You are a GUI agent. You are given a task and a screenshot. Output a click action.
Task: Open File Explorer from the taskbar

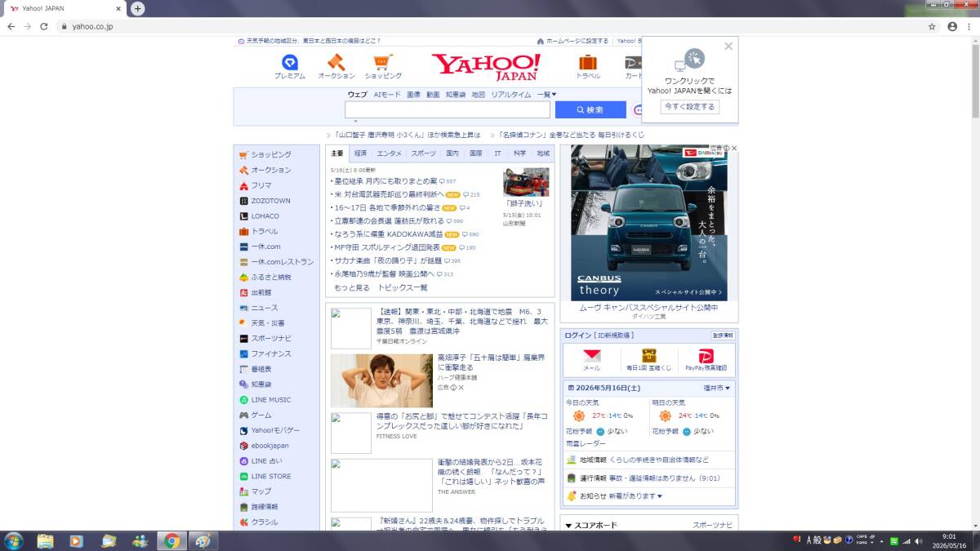(x=45, y=540)
